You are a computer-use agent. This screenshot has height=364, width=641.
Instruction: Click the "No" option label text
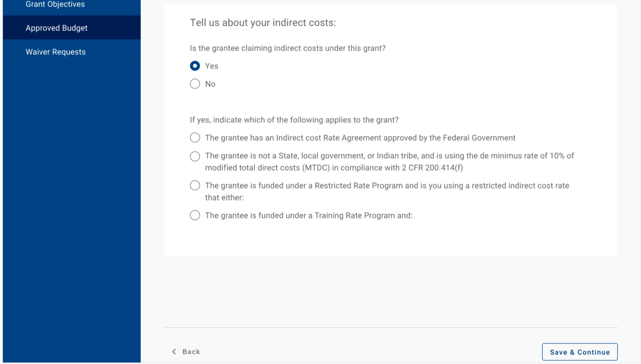210,84
